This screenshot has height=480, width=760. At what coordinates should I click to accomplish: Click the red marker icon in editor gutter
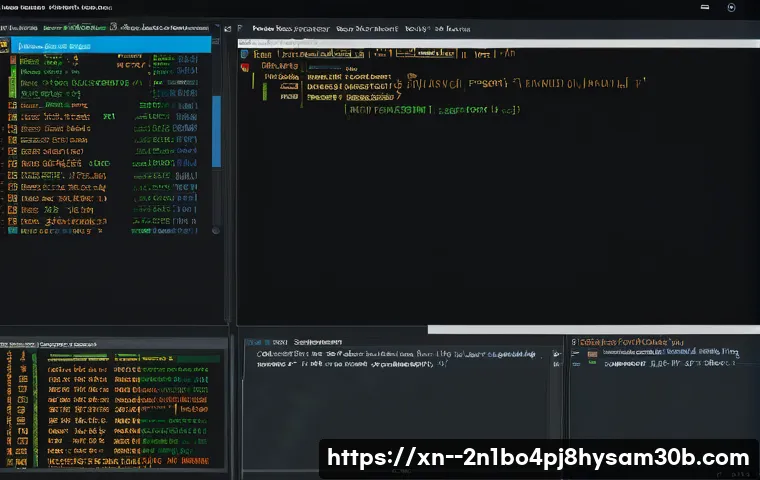245,67
